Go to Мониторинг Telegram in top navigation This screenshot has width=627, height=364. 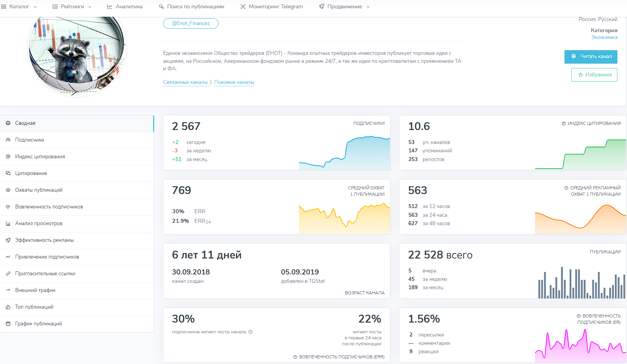coord(272,7)
